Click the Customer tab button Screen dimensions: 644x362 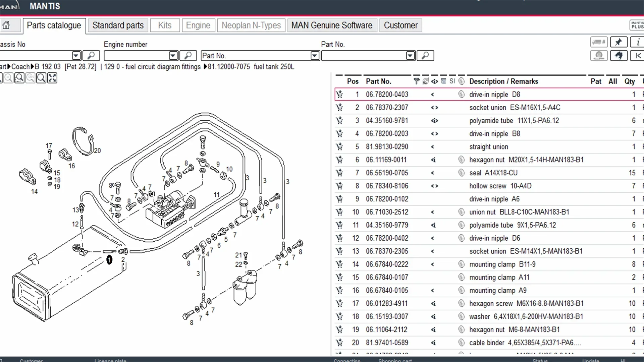point(400,25)
